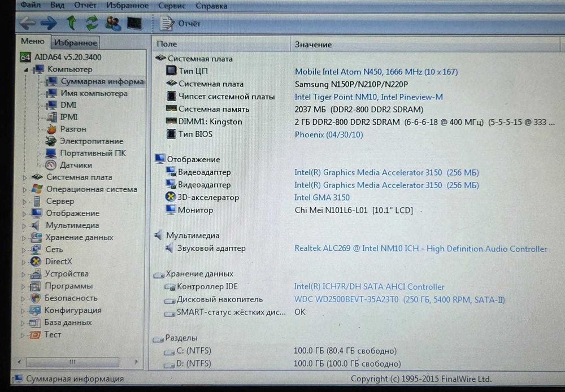565x392 pixels.
Task: Click the Системная плата tree icon
Action: pos(37,177)
